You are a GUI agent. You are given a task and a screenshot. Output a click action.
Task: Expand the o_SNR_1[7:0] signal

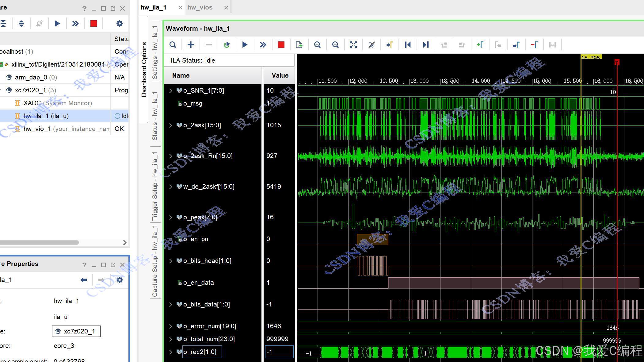pyautogui.click(x=171, y=90)
